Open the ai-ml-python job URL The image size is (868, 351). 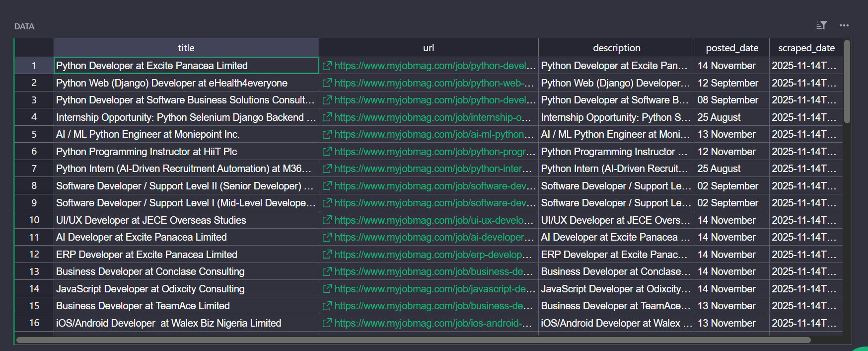click(x=434, y=134)
